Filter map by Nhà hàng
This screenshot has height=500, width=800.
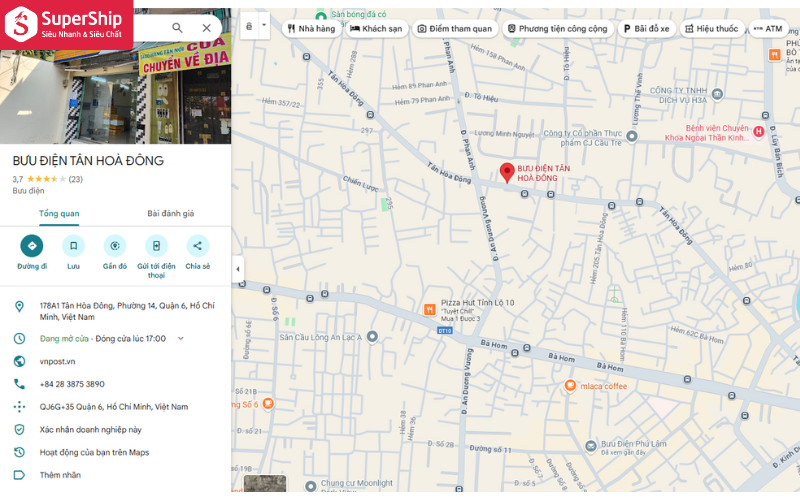[x=311, y=29]
